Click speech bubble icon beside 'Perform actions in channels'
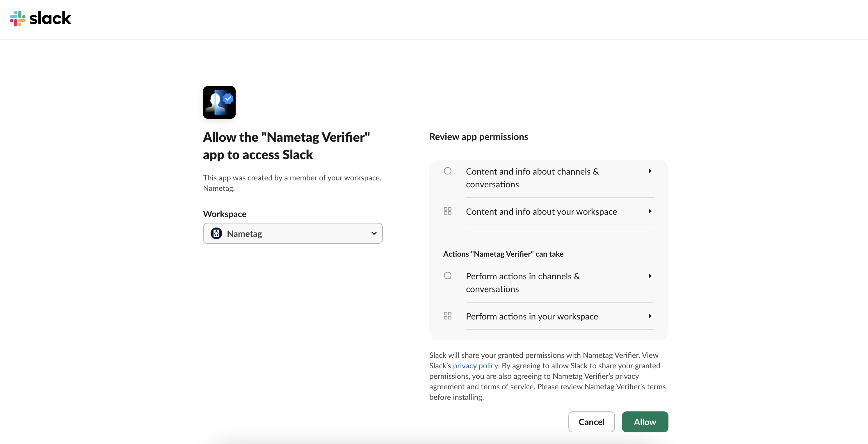Image resolution: width=868 pixels, height=444 pixels. pyautogui.click(x=447, y=276)
